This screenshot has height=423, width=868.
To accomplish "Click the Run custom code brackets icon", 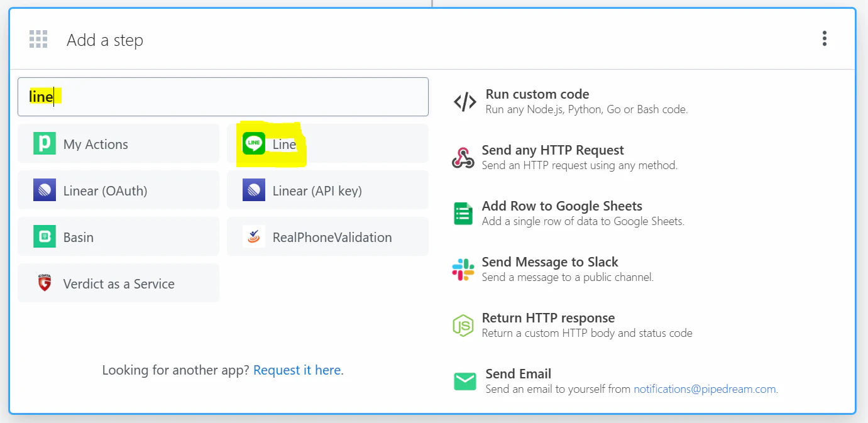I will tap(465, 102).
